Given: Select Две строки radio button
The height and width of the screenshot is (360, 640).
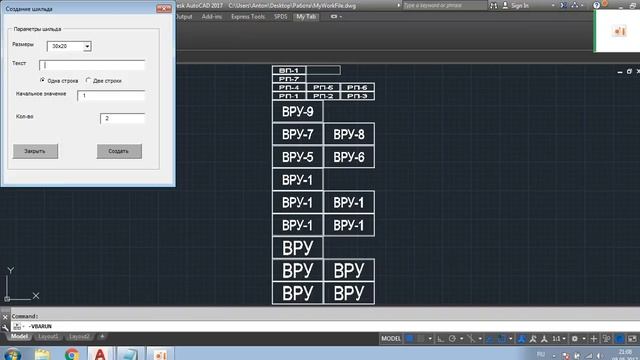Looking at the screenshot, I should 88,80.
